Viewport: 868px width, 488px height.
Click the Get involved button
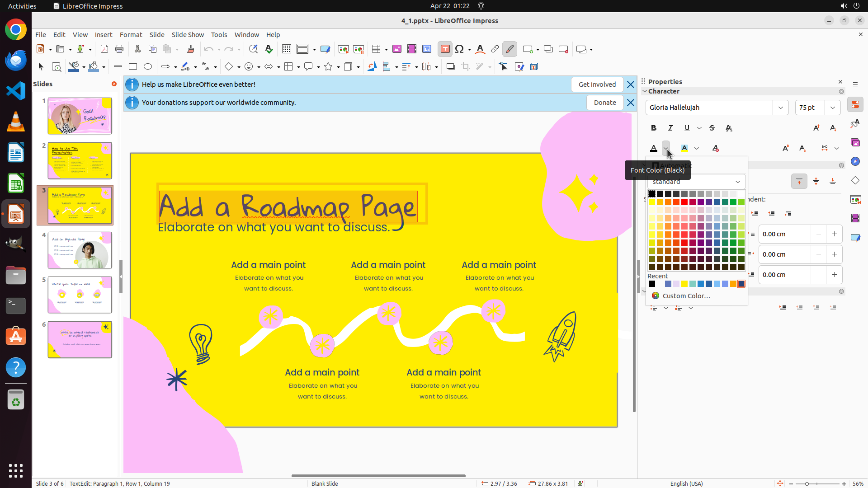click(597, 84)
